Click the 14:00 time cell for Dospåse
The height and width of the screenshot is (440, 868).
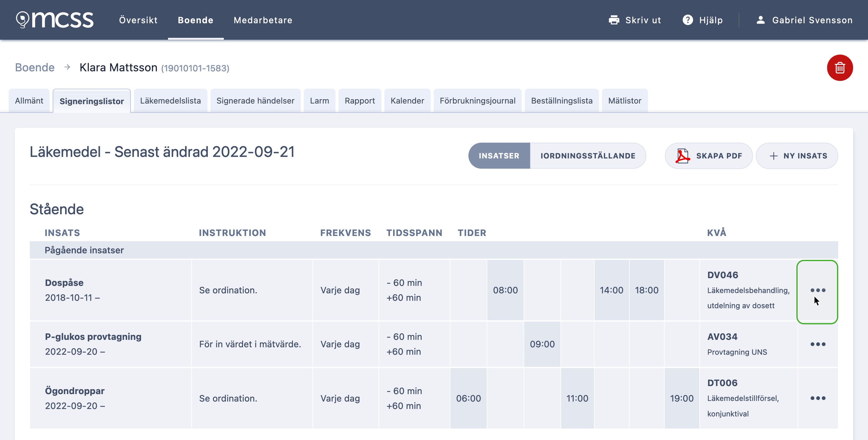612,290
